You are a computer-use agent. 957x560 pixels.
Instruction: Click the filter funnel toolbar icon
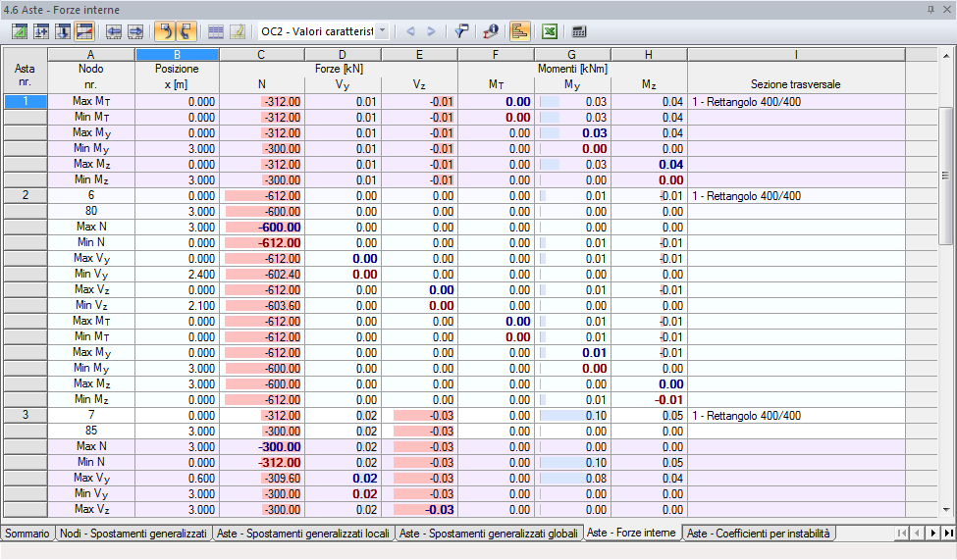(461, 31)
